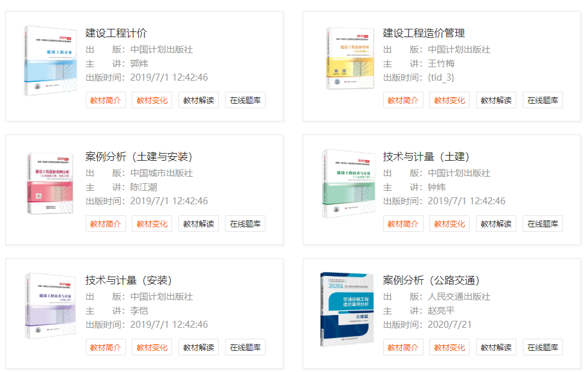Click 教材解读 for 技术与计量（土建）

[x=496, y=223]
